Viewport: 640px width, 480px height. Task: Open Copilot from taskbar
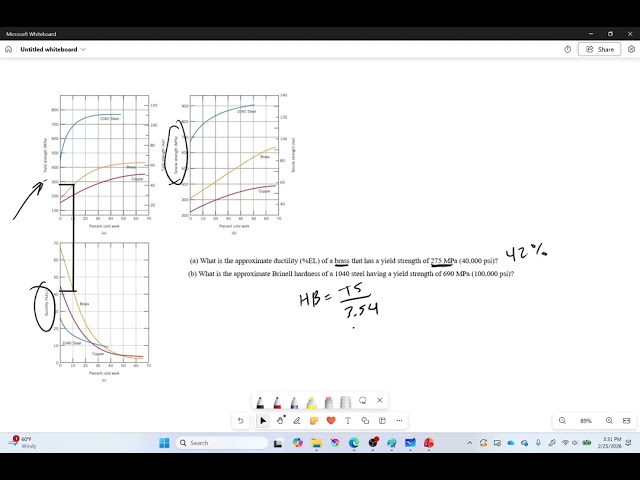point(298,443)
